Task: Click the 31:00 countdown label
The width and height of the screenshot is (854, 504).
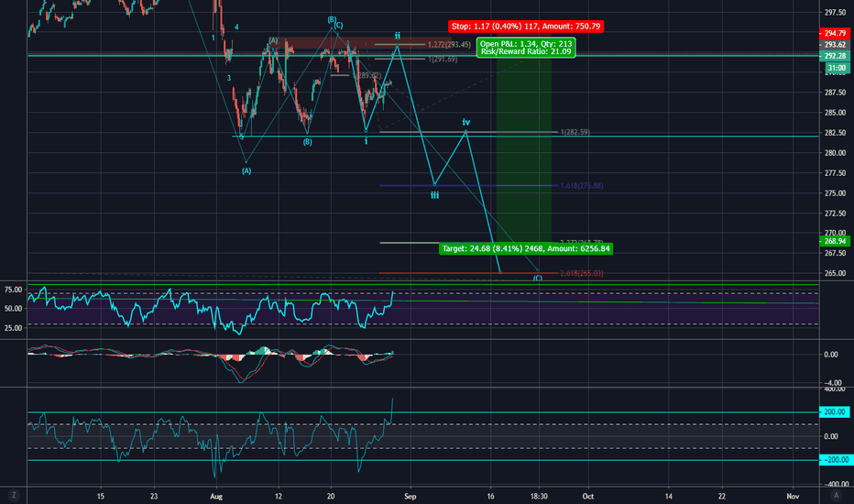Action: click(x=837, y=68)
